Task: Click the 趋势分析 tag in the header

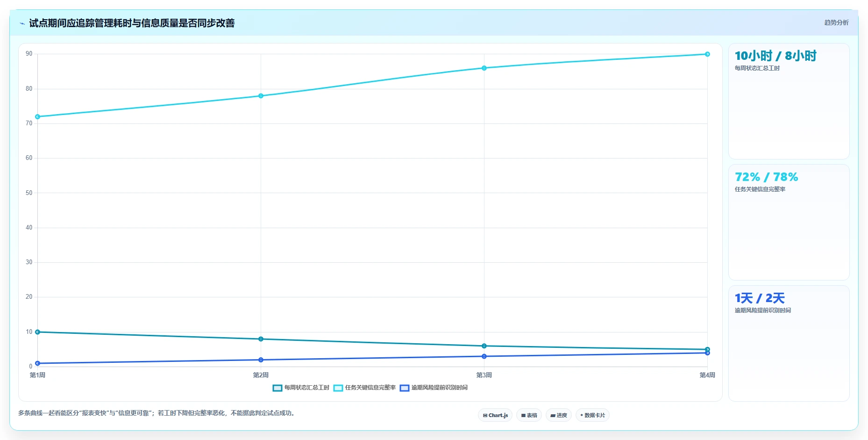Action: [x=836, y=22]
